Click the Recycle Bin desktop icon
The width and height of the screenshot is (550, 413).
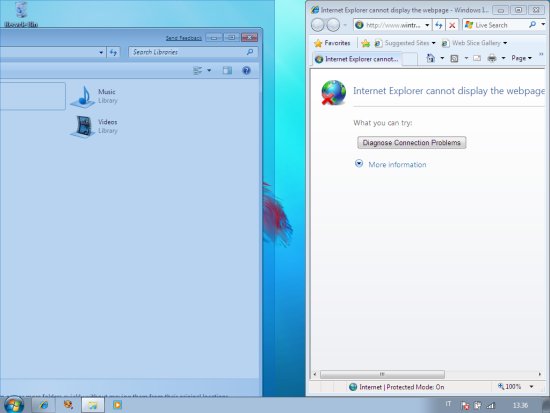tap(21, 14)
